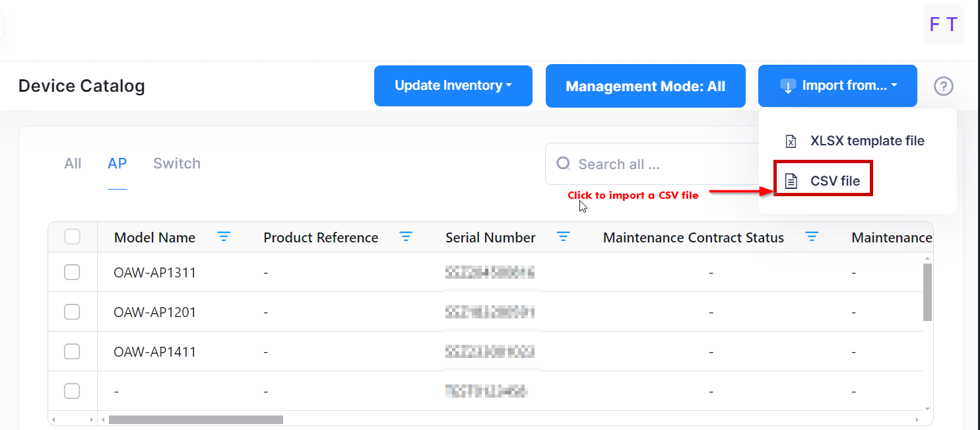
Task: Expand the Update Inventory dropdown
Action: pos(453,86)
